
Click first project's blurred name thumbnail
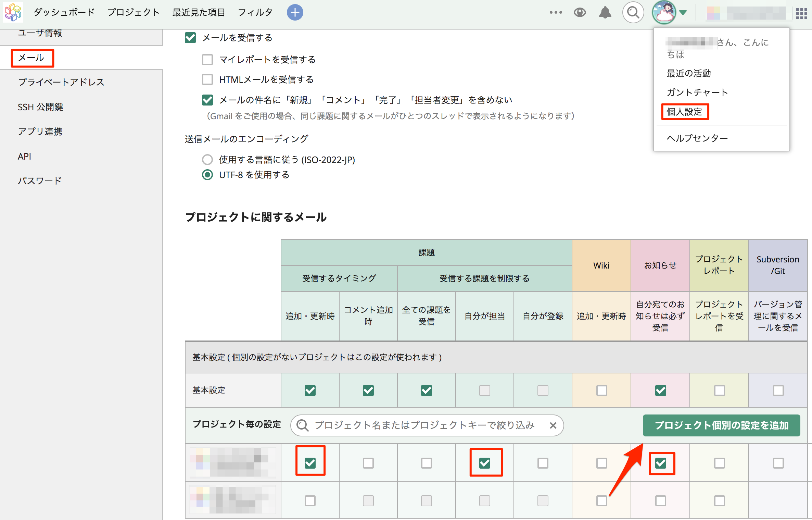pyautogui.click(x=233, y=462)
